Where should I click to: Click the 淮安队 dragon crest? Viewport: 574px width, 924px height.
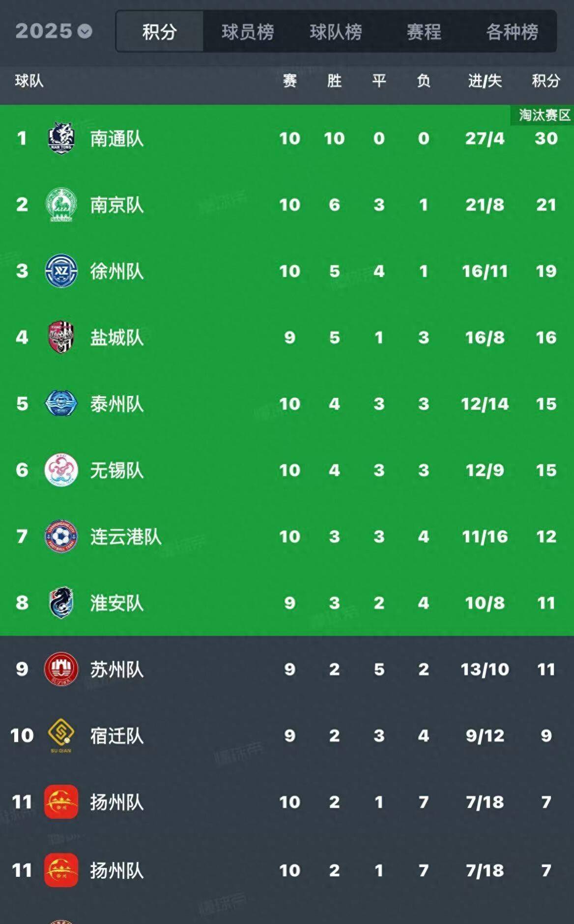point(61,602)
